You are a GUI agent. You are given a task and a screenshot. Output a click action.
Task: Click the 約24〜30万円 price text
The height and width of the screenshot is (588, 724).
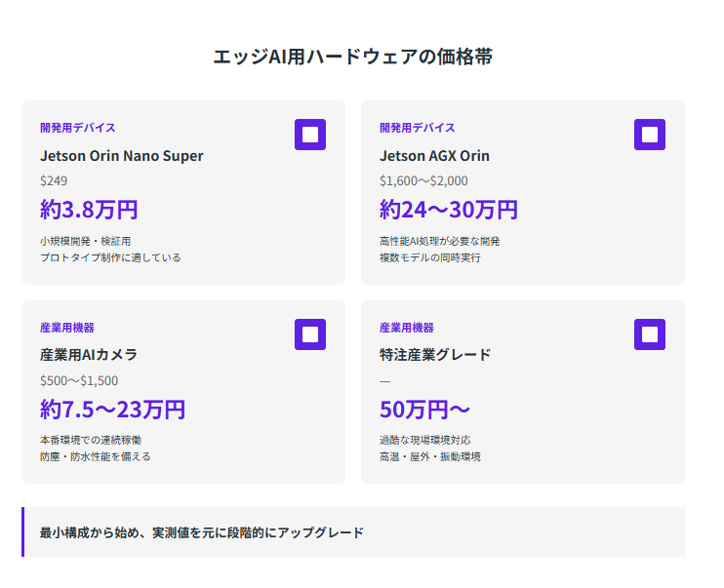click(x=449, y=210)
